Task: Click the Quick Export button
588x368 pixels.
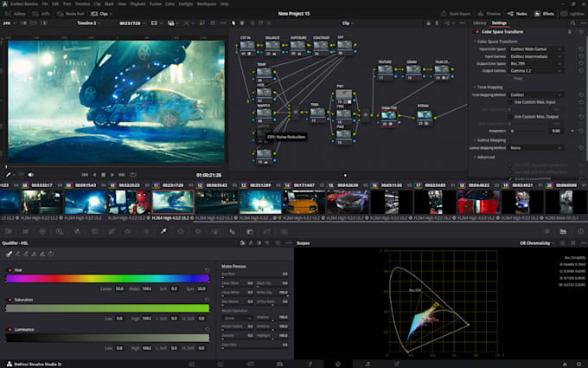Action: pyautogui.click(x=456, y=14)
